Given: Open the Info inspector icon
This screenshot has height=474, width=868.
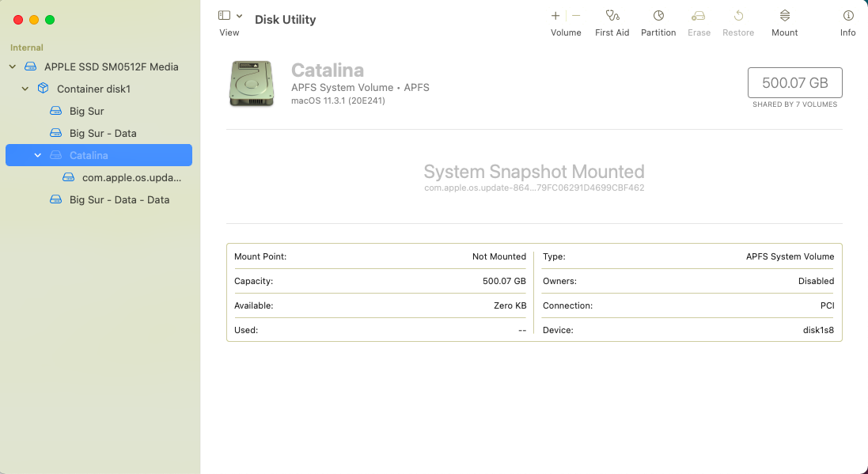Looking at the screenshot, I should click(848, 16).
